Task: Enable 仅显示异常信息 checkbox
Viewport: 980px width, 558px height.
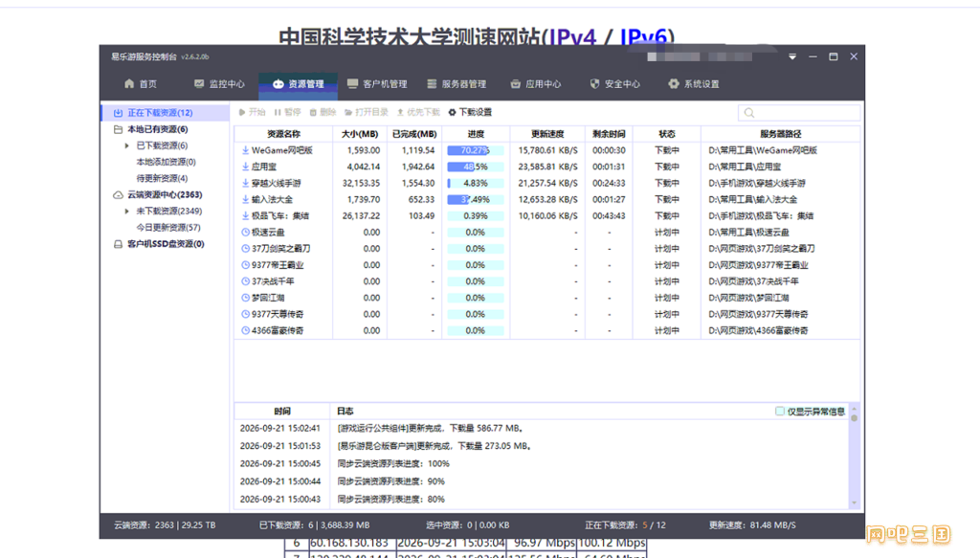Action: [x=779, y=412]
